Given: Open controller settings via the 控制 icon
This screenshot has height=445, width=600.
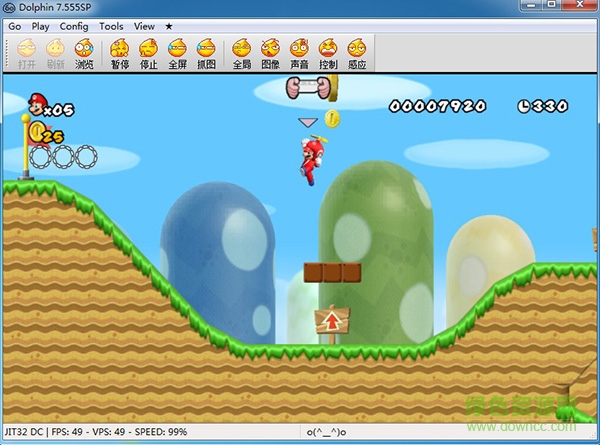Looking at the screenshot, I should tap(328, 53).
